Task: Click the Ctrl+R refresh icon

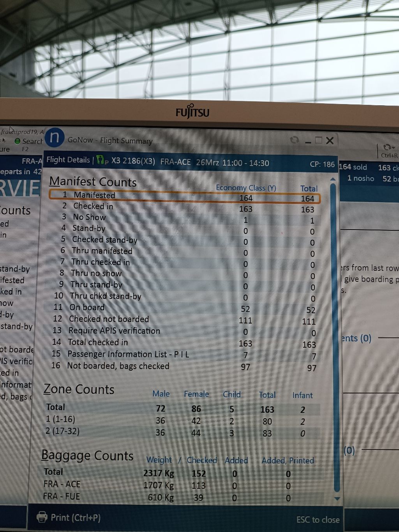Action: coord(388,147)
